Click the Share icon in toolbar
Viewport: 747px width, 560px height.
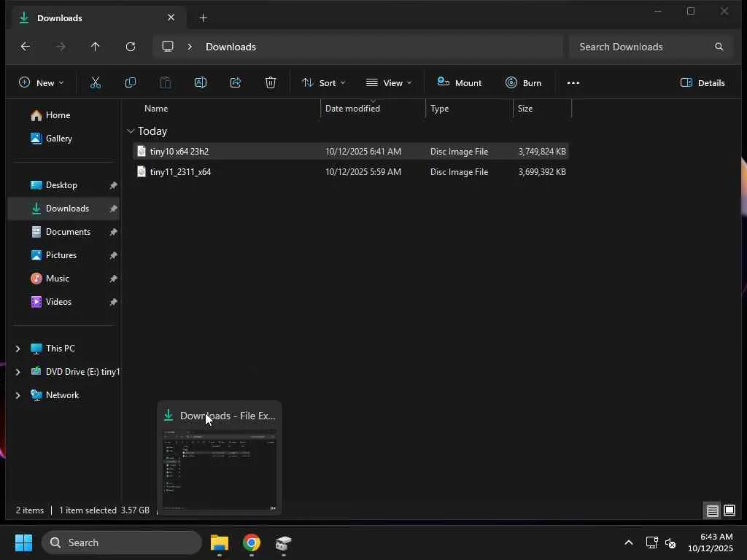(x=236, y=83)
